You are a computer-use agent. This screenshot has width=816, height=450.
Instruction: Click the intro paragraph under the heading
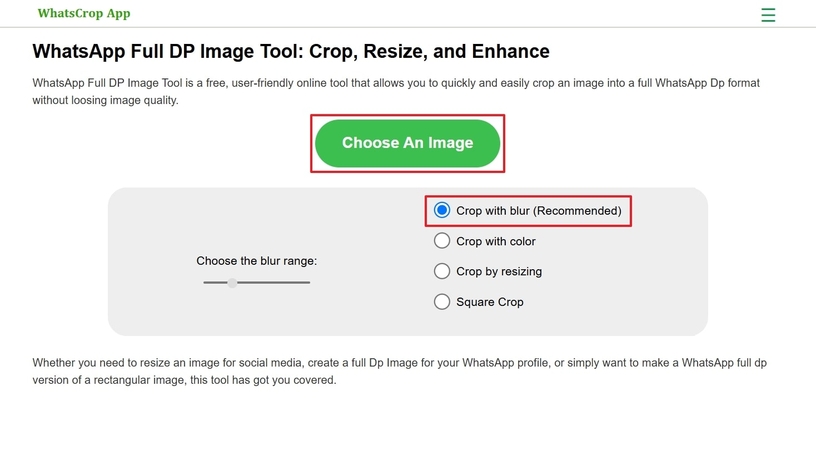396,92
